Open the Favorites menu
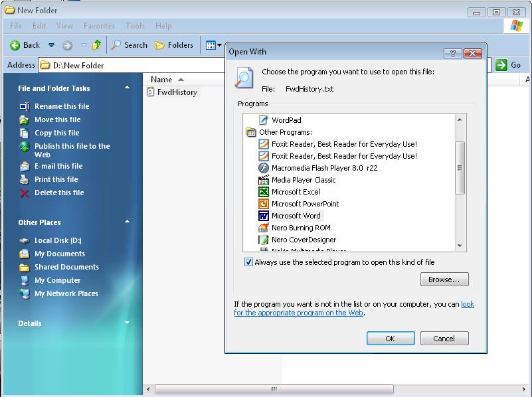The image size is (532, 397). tap(99, 26)
